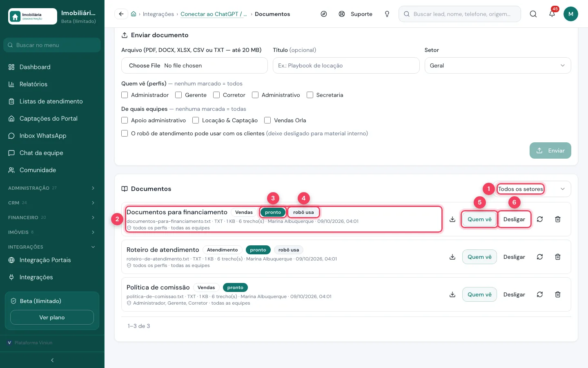The image size is (588, 368).
Task: Download Documentos para financiamento file
Action: click(x=452, y=219)
